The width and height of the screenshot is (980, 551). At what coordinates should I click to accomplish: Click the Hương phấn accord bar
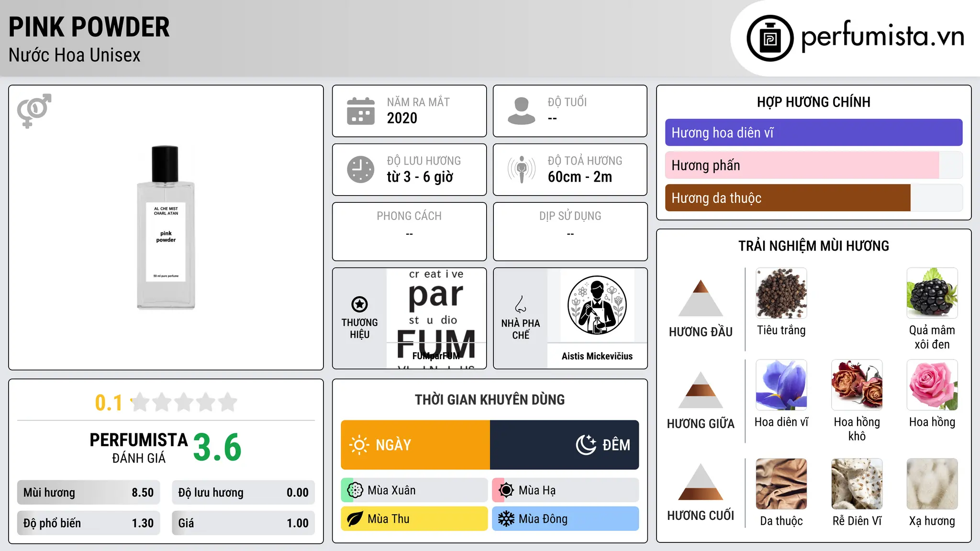point(813,165)
